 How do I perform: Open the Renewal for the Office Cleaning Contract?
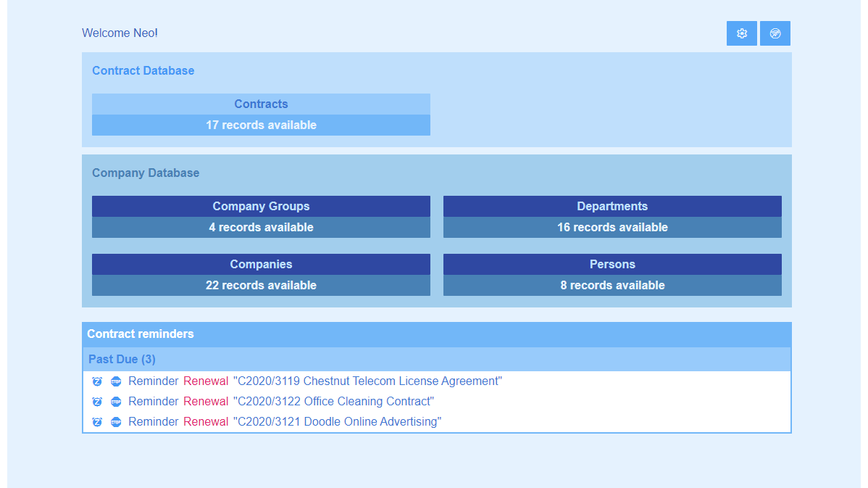pyautogui.click(x=206, y=401)
